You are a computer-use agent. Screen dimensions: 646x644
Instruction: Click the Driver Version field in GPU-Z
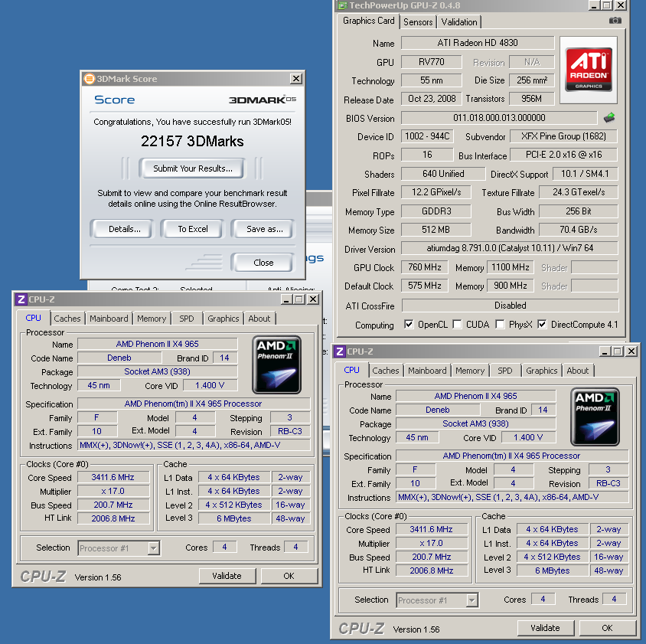[x=510, y=248]
